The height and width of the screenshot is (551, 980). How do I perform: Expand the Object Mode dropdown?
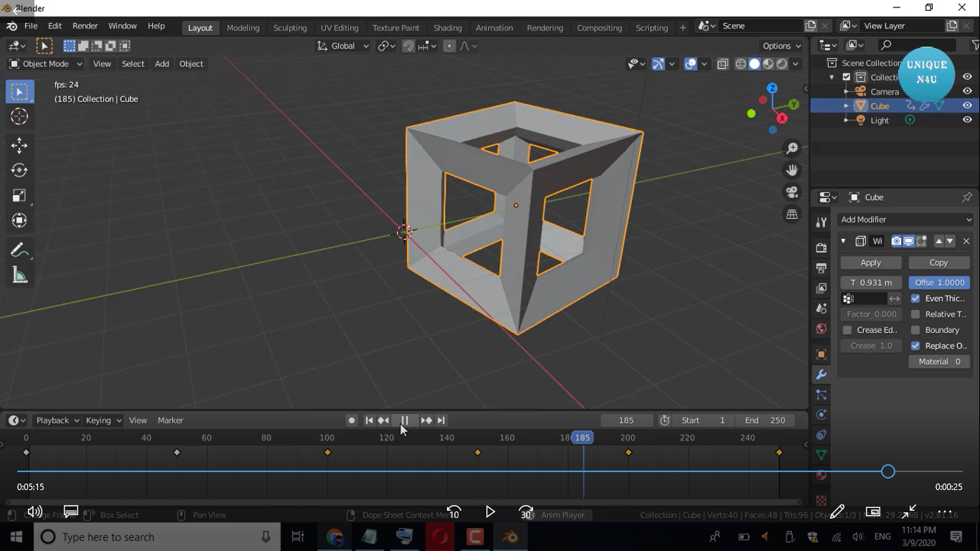pos(45,64)
